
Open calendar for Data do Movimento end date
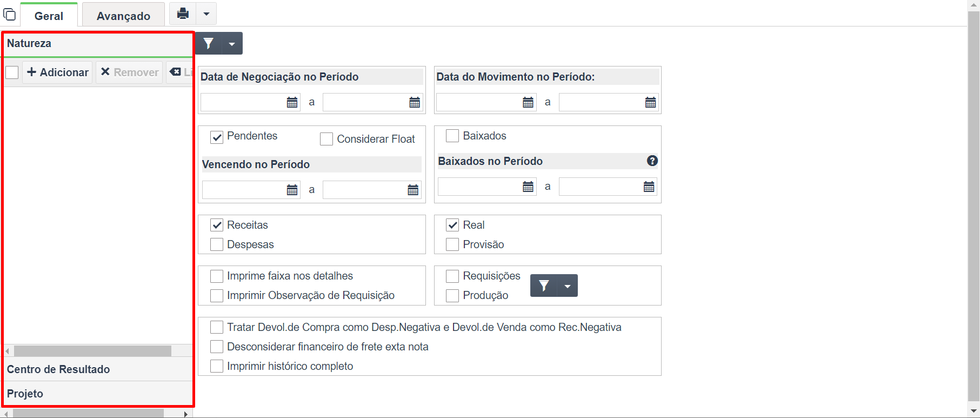[650, 102]
